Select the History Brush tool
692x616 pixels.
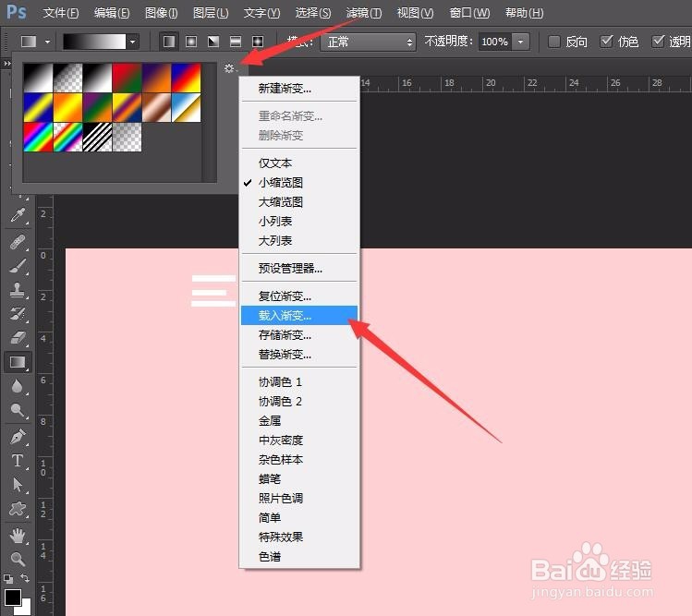point(18,314)
